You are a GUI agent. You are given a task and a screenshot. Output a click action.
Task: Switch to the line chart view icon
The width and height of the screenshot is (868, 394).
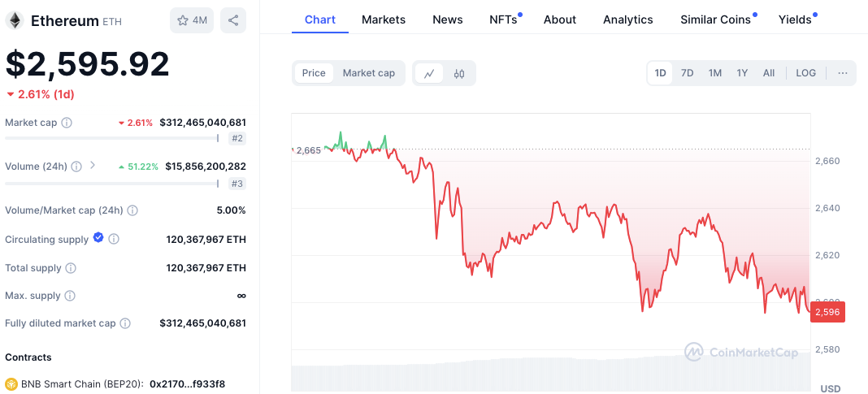coord(429,73)
